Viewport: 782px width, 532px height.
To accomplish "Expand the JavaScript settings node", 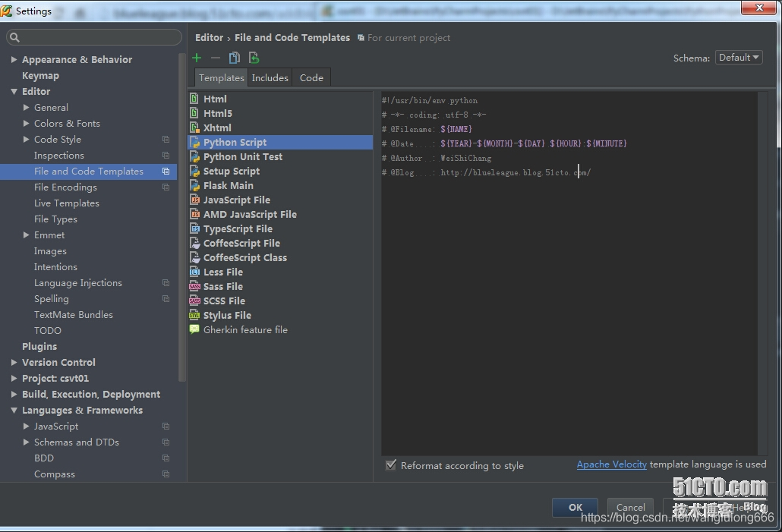I will pos(26,427).
